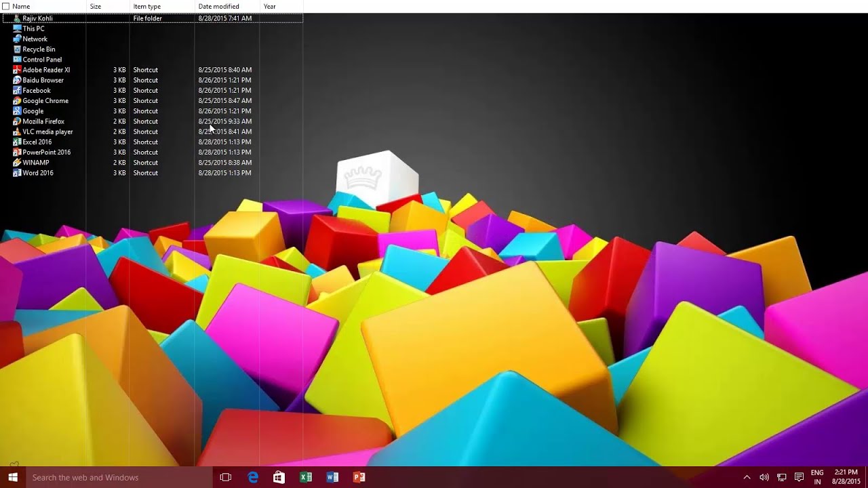The image size is (868, 488).
Task: Switch input language via ENG IN indicator
Action: 816,477
